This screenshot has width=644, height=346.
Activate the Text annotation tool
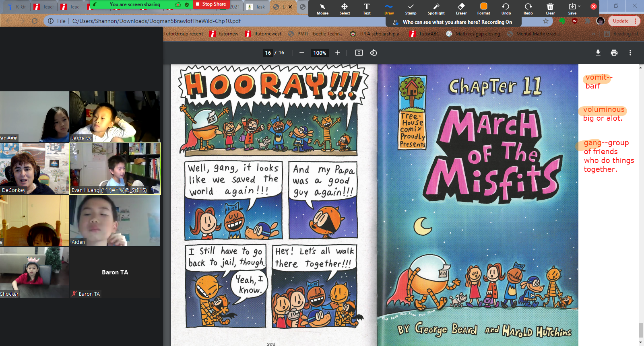click(x=367, y=8)
